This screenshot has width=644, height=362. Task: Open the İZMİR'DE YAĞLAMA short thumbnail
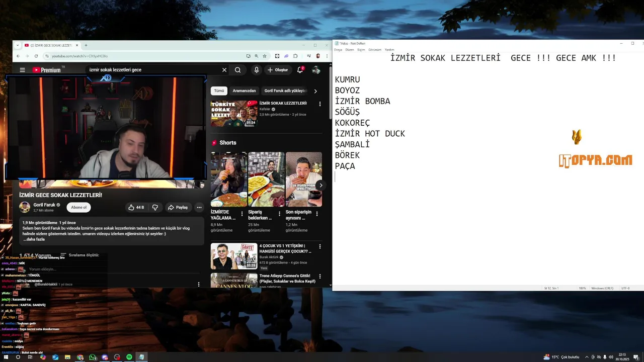[229, 179]
